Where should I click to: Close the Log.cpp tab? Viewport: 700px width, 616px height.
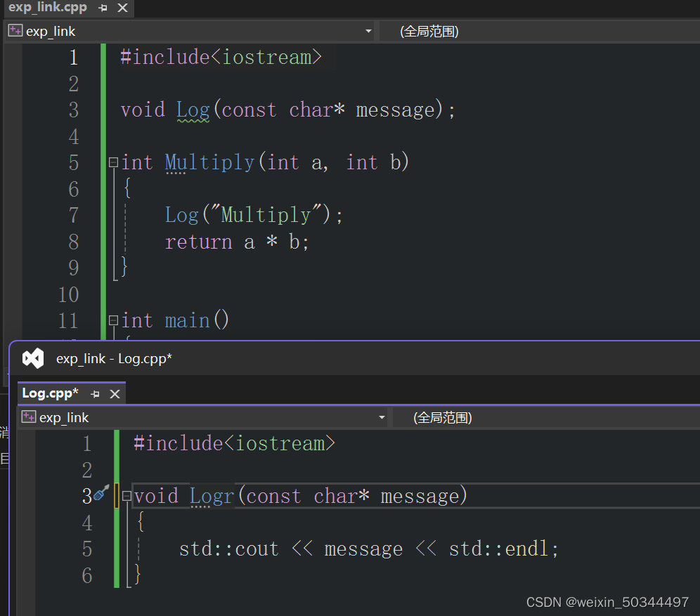click(115, 393)
